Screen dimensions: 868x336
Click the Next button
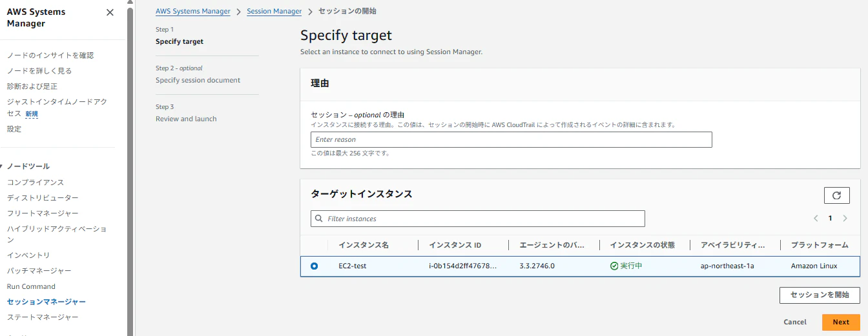point(841,322)
